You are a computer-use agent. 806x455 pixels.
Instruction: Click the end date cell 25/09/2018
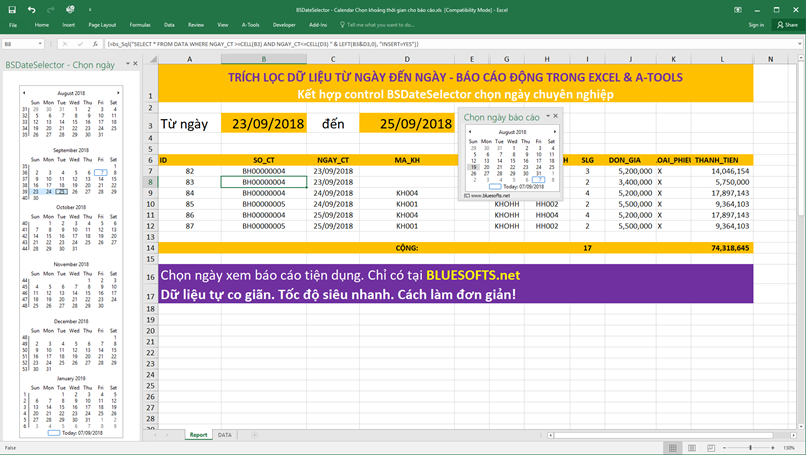click(407, 123)
